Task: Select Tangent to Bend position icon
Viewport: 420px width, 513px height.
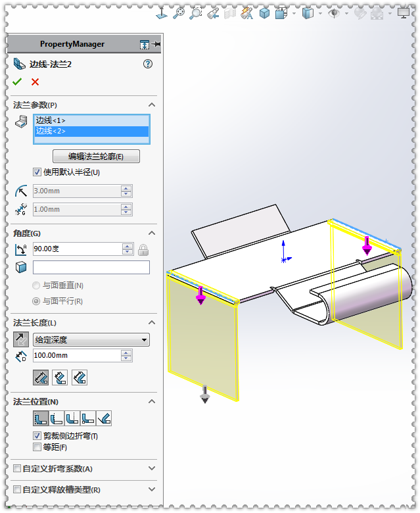Action: tap(104, 418)
